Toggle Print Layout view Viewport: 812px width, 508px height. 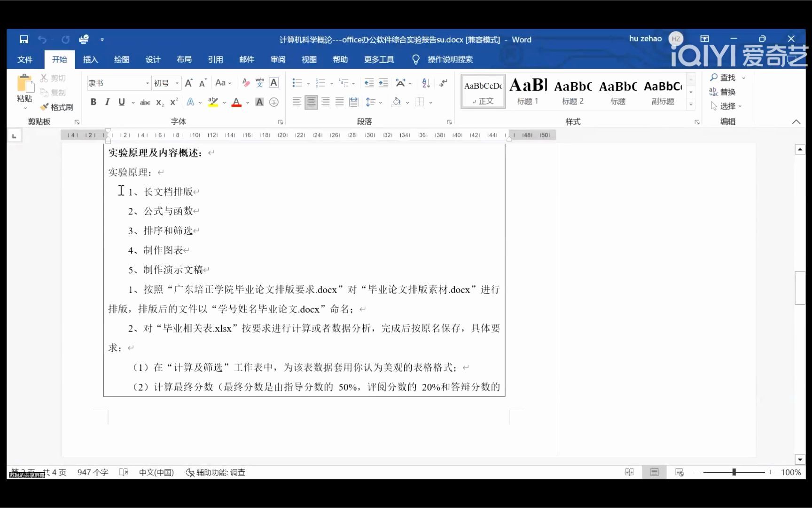[654, 472]
